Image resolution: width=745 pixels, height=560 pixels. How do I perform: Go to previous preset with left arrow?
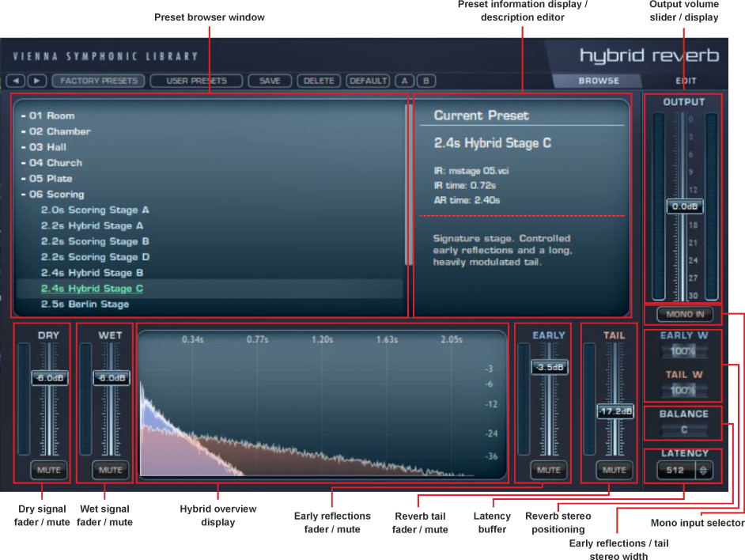pyautogui.click(x=16, y=81)
